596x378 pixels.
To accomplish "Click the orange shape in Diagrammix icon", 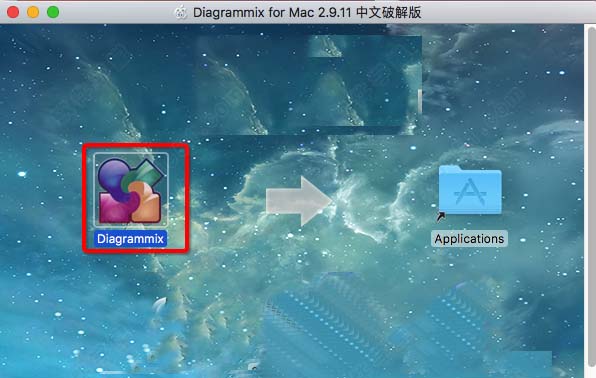I will [146, 202].
